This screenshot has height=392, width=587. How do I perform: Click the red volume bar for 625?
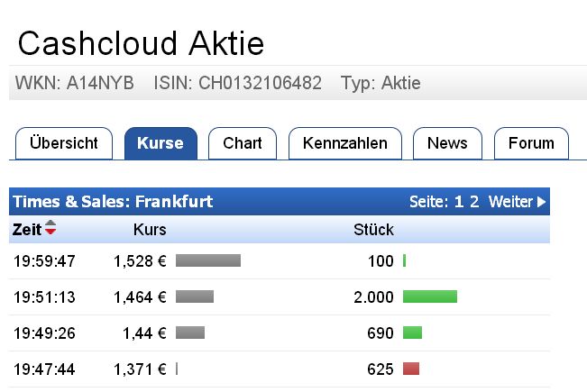(411, 368)
